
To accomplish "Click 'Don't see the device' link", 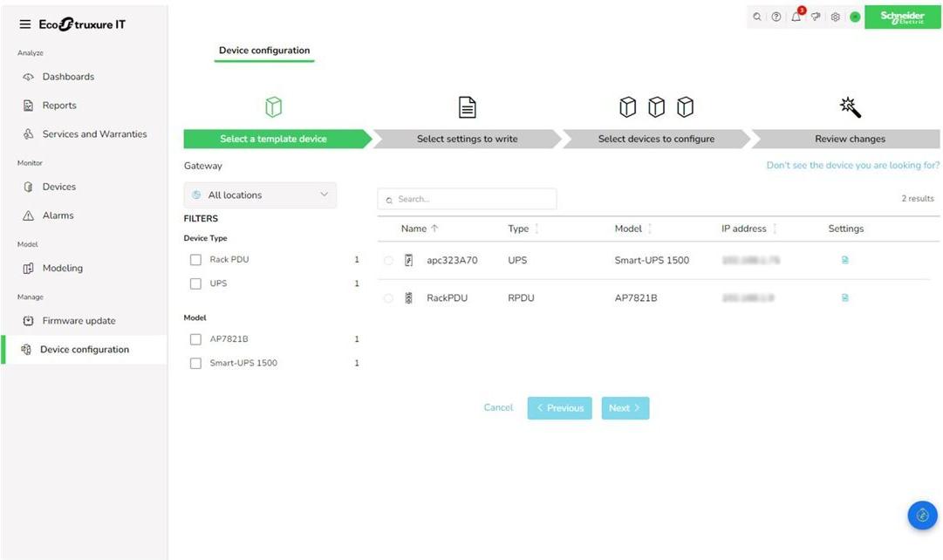I will 852,165.
